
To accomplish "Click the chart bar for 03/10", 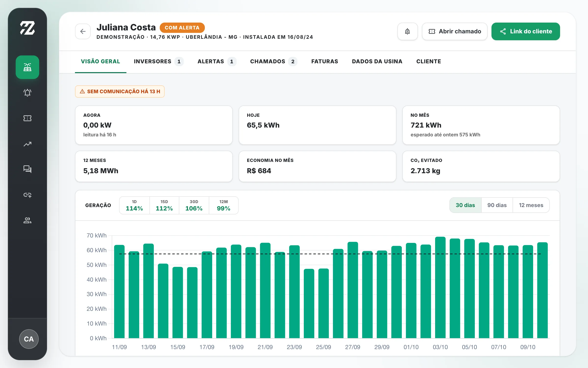I will [440, 288].
